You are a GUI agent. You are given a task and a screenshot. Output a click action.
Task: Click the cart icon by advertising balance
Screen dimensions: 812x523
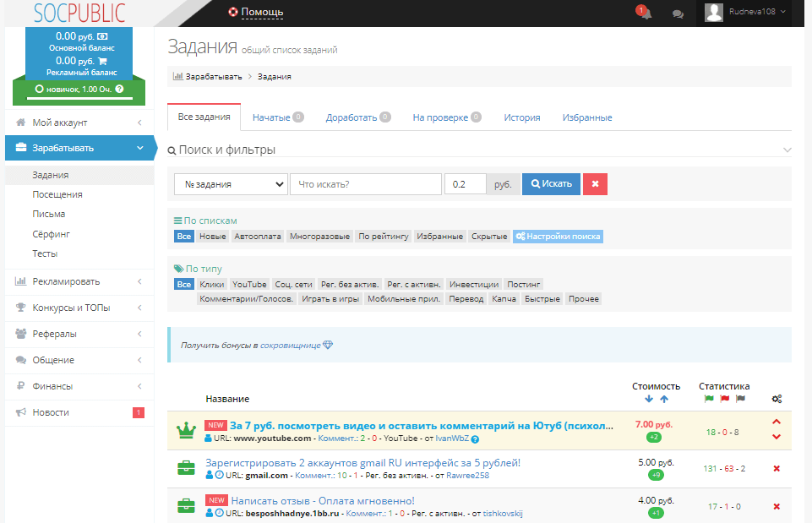tap(102, 61)
